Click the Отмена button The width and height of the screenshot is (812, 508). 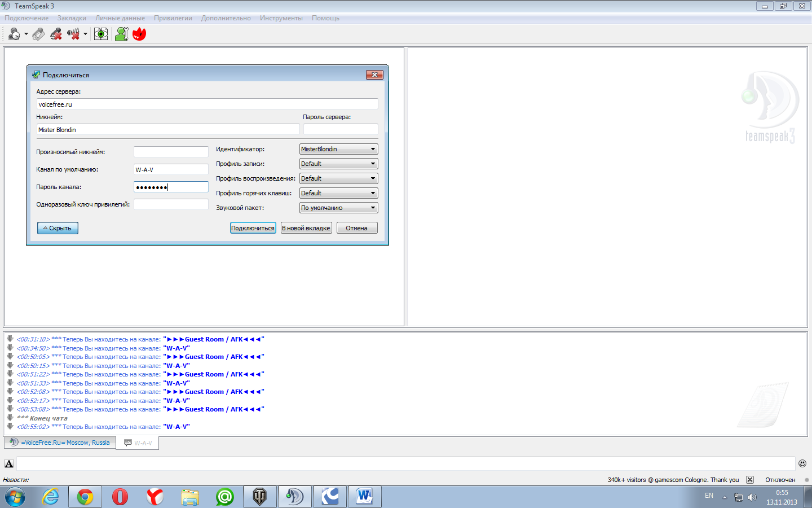357,228
